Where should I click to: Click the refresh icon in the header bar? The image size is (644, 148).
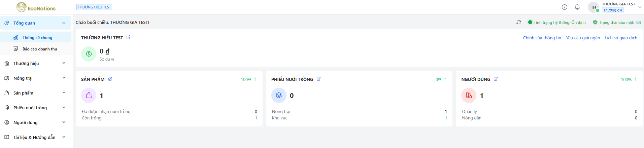(519, 22)
